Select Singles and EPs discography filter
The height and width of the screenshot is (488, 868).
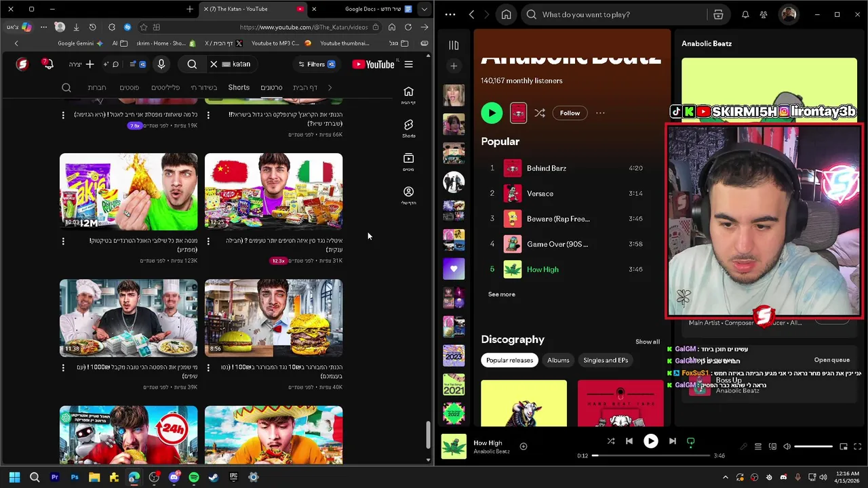[x=606, y=361]
